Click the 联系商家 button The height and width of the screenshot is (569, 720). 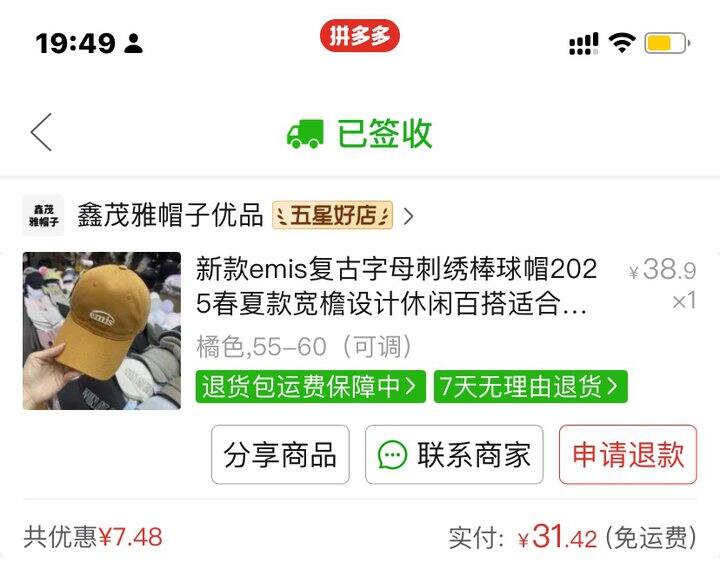[x=454, y=455]
